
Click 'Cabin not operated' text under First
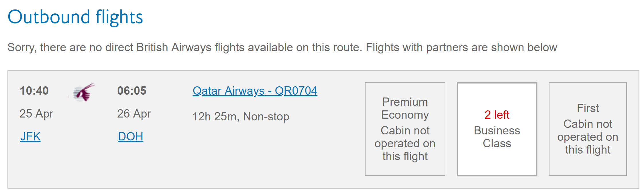coord(588,137)
